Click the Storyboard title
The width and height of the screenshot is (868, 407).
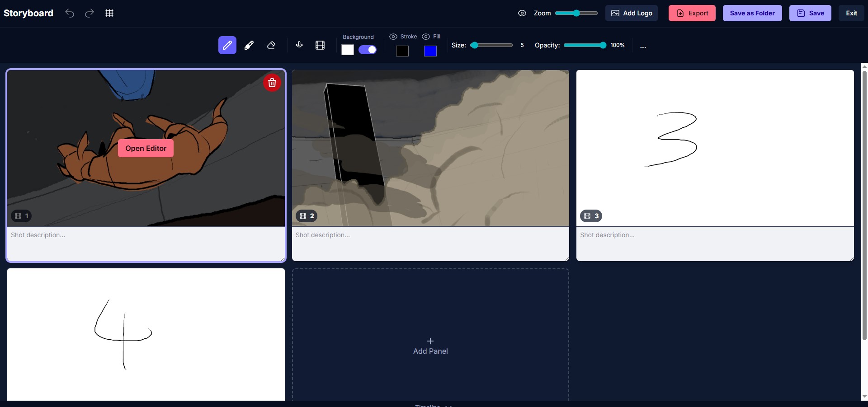coord(28,13)
